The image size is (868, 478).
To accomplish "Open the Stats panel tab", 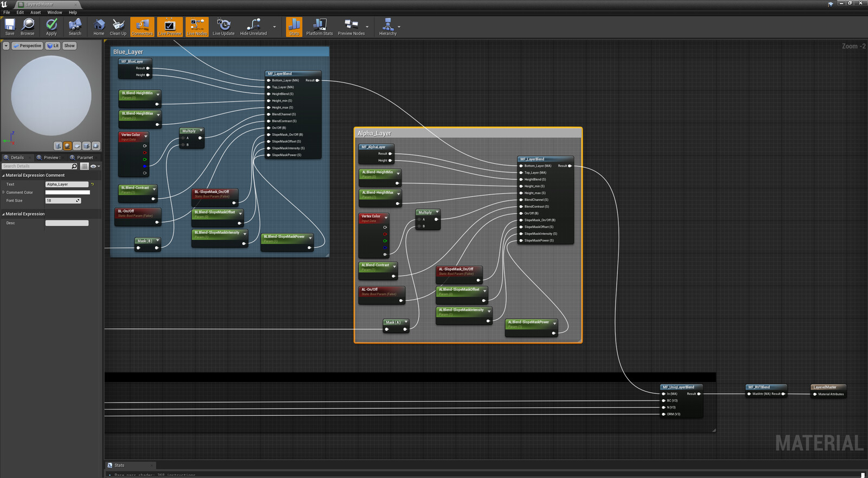I will pyautogui.click(x=129, y=465).
